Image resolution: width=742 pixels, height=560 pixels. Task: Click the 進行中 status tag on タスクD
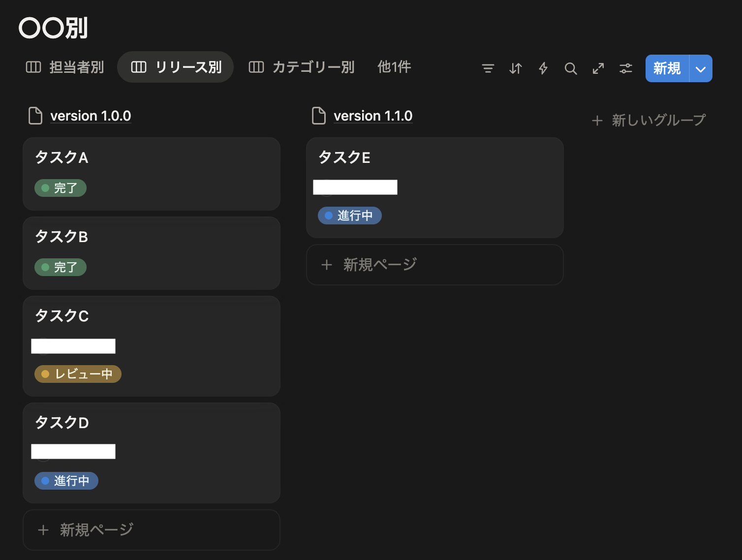coord(66,481)
